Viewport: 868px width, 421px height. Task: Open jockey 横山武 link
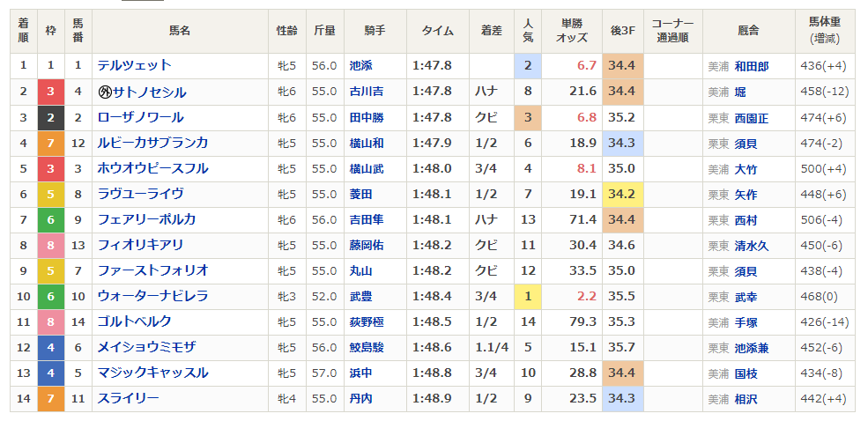(366, 168)
